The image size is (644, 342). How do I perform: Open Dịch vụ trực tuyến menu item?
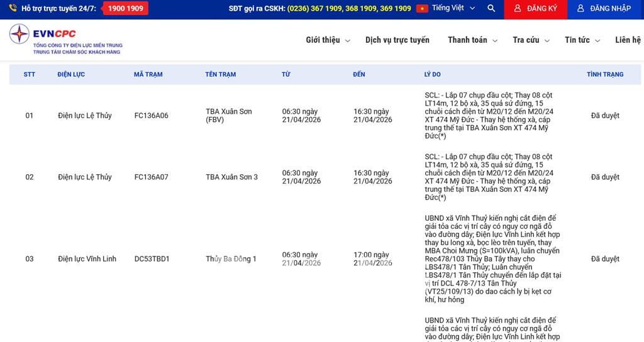(x=397, y=40)
